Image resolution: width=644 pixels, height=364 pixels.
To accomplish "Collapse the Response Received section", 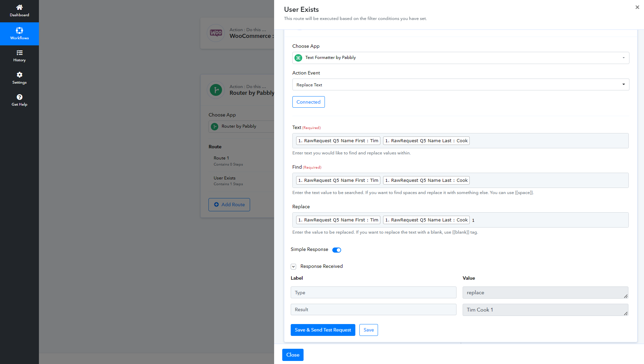I will tap(293, 266).
